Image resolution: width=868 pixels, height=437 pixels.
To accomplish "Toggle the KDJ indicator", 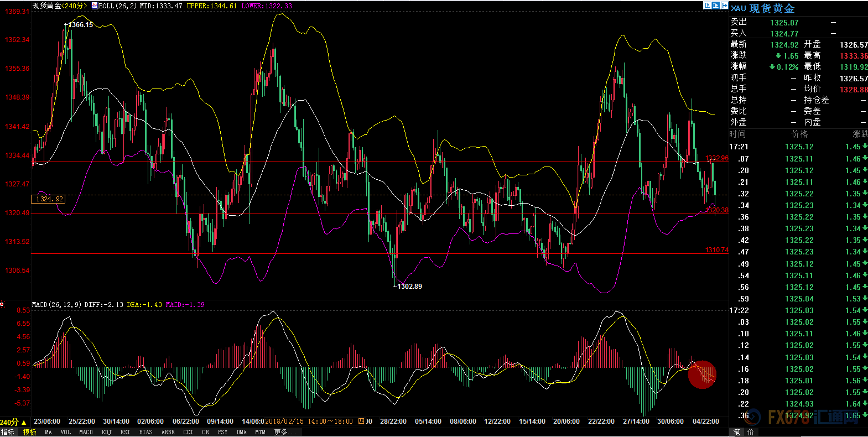I will pos(106,432).
